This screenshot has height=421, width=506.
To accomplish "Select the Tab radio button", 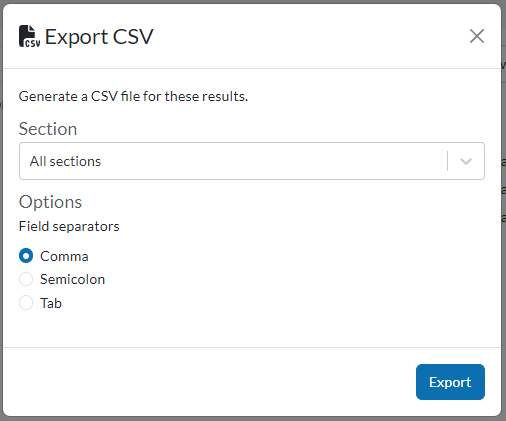I will click(26, 303).
